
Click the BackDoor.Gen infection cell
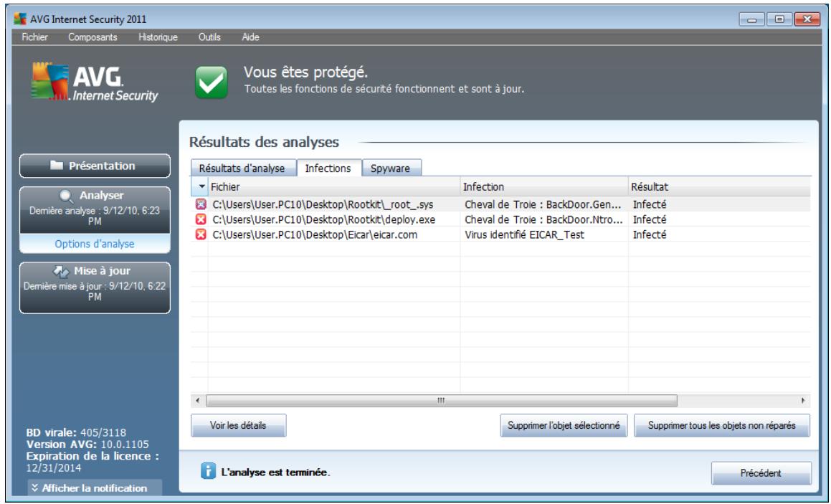point(543,204)
